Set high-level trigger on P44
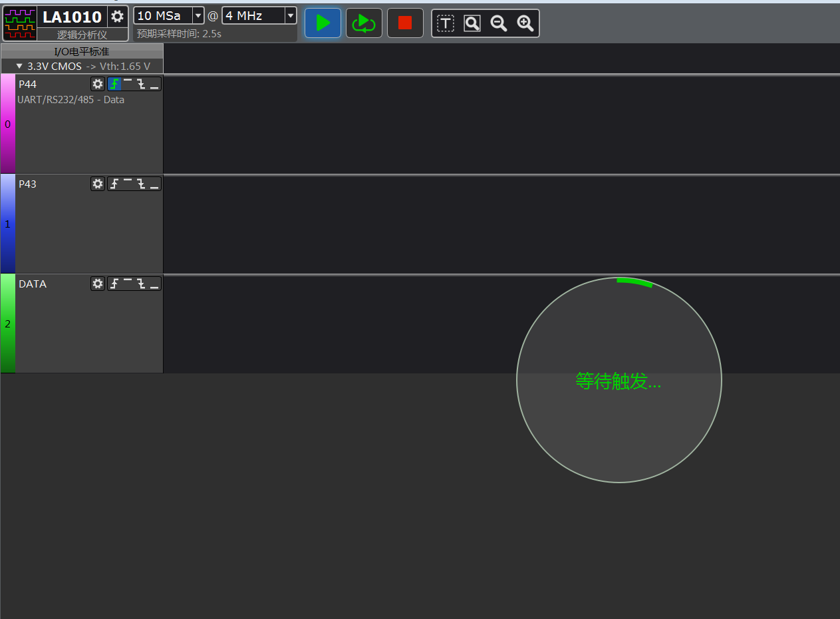Viewport: 840px width, 619px height. click(128, 84)
